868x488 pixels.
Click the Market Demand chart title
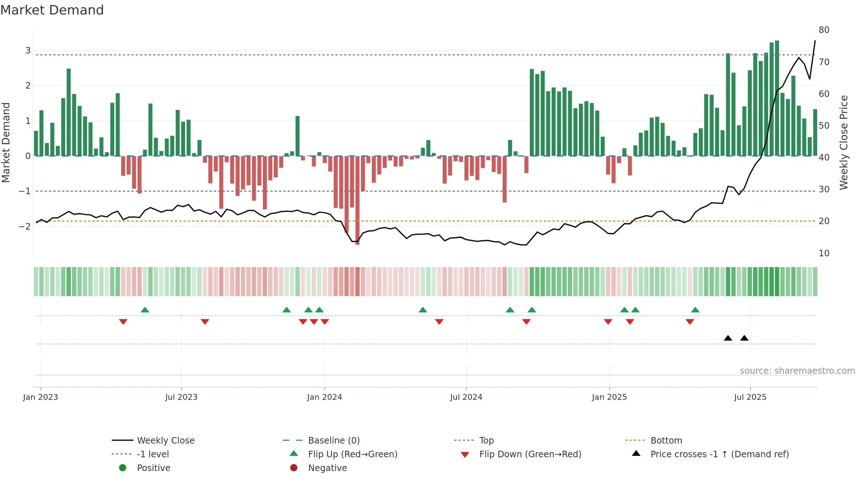[x=52, y=10]
